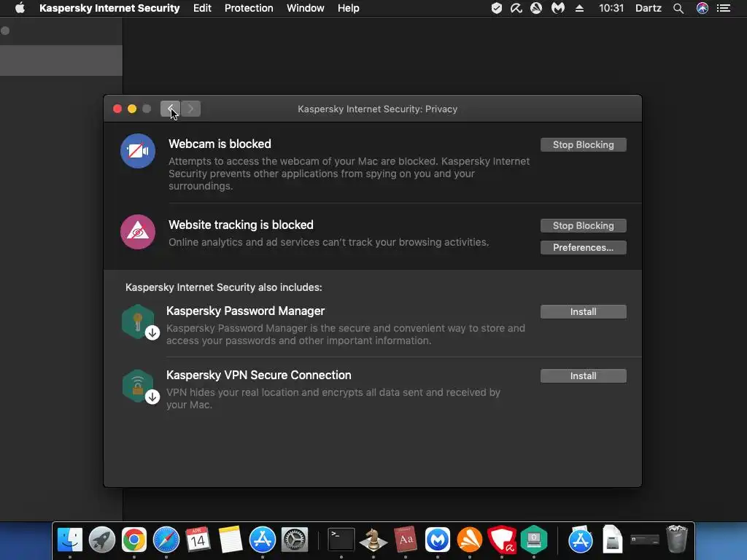Open Calendar from the Dock

[198, 540]
